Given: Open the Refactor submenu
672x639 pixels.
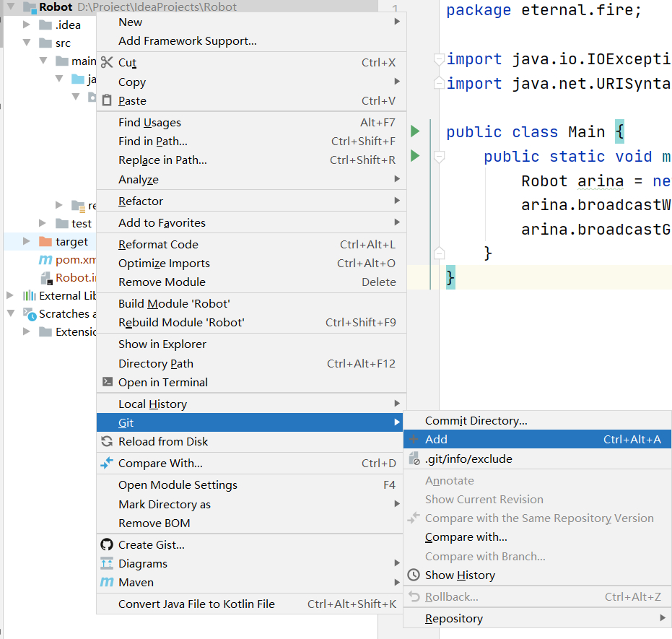Looking at the screenshot, I should (x=251, y=201).
